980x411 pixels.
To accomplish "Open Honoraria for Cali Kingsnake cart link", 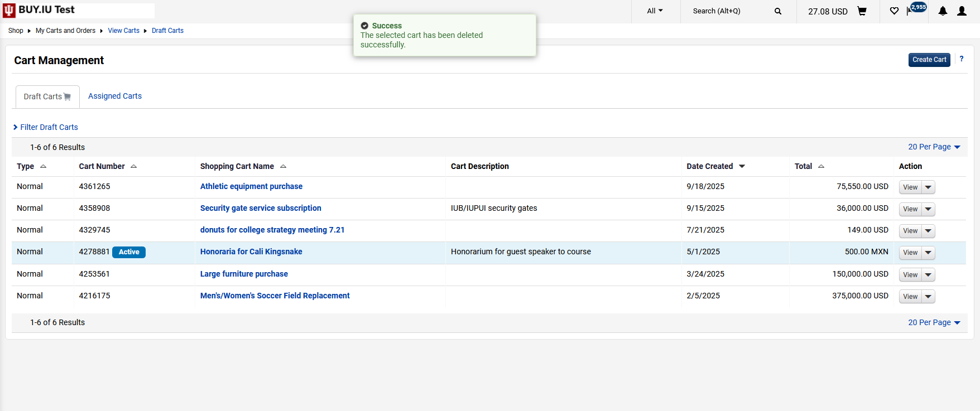I will (251, 252).
